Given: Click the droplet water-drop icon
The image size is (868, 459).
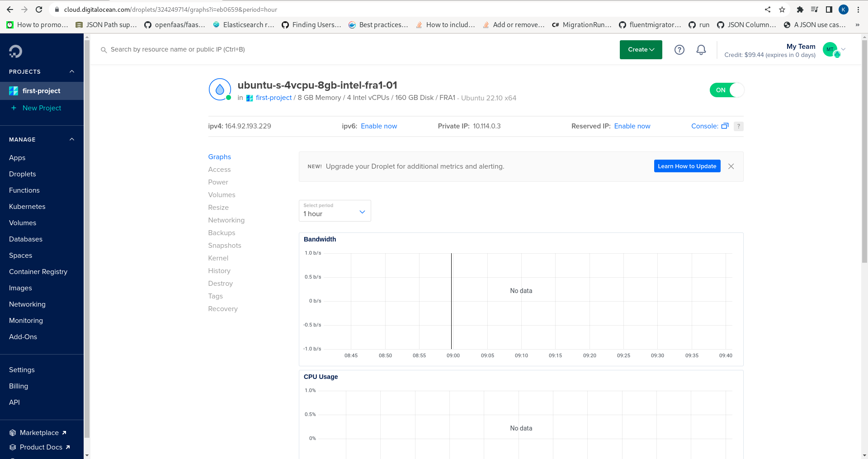Looking at the screenshot, I should click(220, 90).
